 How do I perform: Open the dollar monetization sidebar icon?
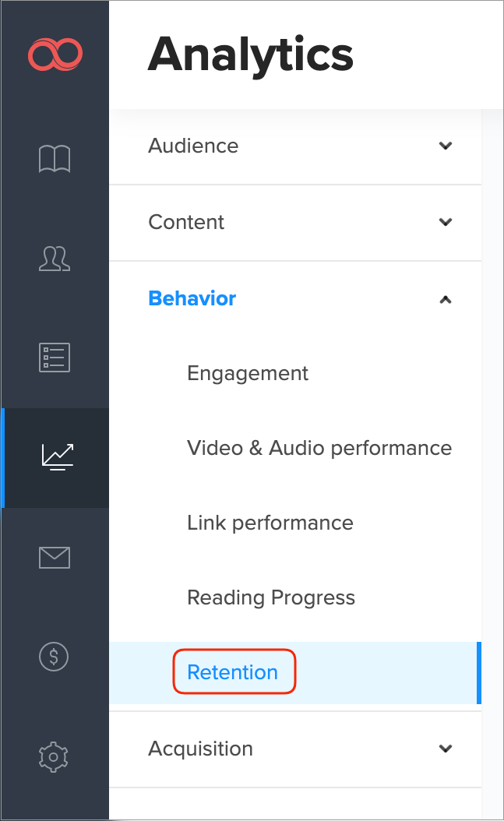(55, 657)
